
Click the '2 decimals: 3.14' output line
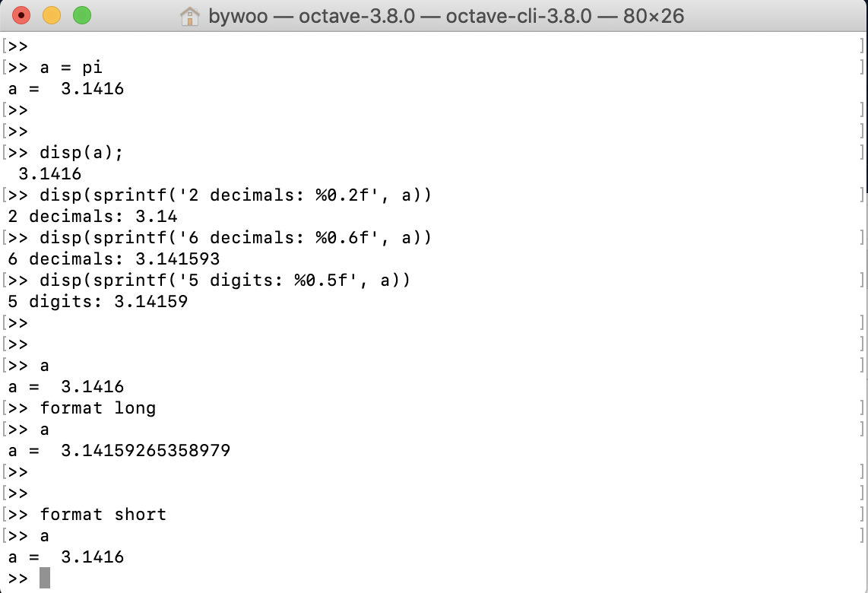click(93, 217)
